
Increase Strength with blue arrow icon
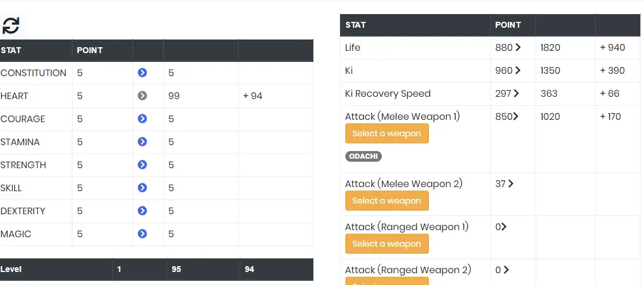(142, 165)
